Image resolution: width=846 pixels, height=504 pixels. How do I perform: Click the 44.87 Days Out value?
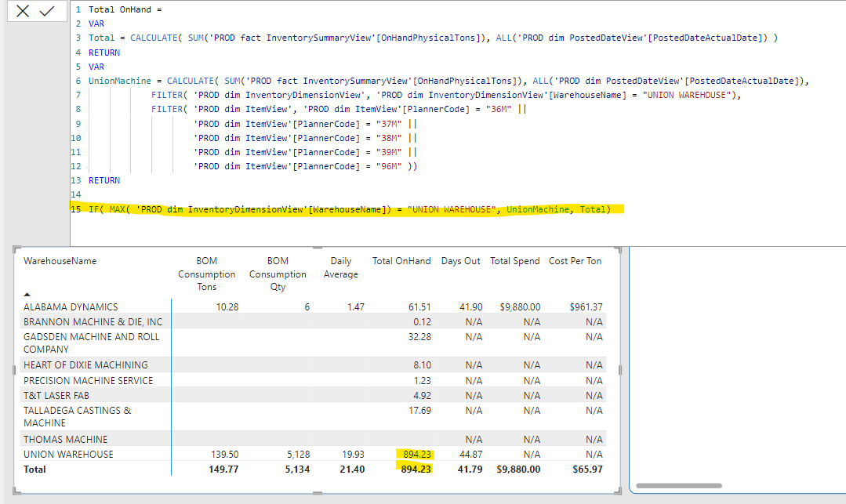(471, 455)
